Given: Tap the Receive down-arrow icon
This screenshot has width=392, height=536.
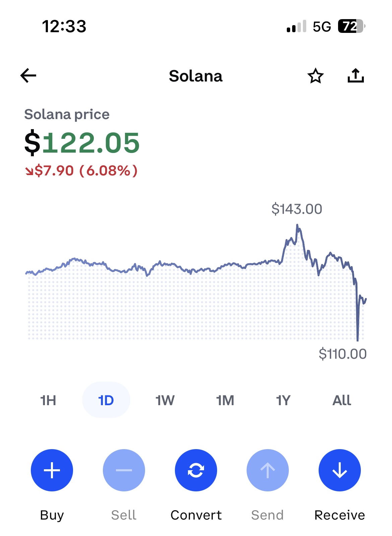Looking at the screenshot, I should (x=339, y=470).
